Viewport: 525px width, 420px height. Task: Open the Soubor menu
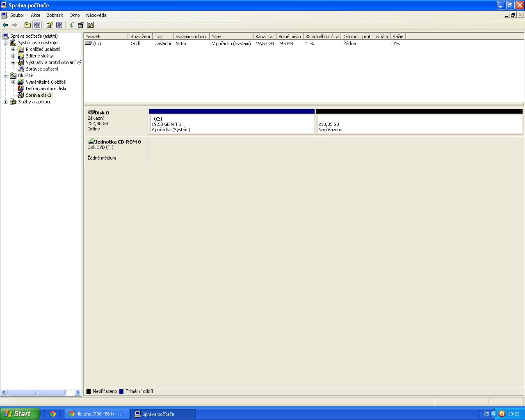pos(17,15)
